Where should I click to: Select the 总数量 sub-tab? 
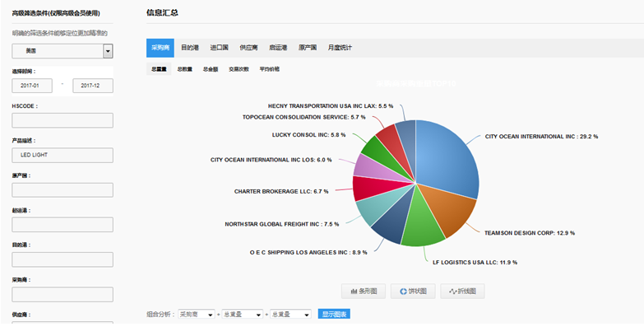(185, 69)
